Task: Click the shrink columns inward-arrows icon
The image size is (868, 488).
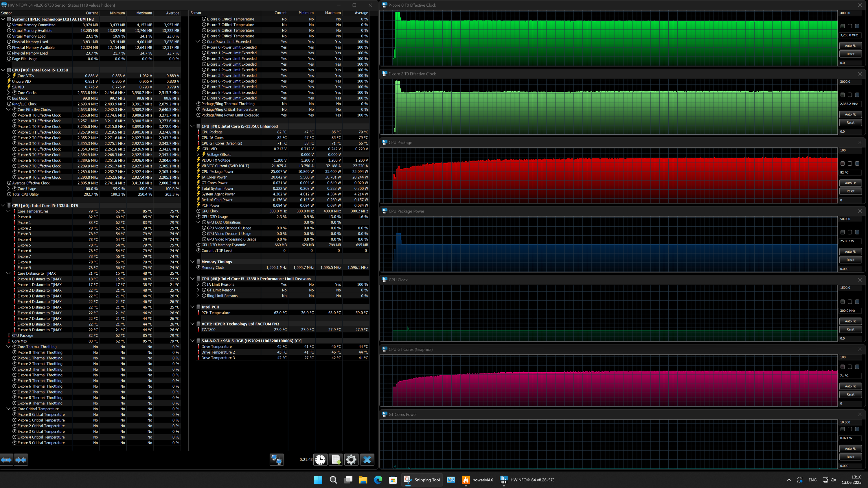Action: [21, 460]
